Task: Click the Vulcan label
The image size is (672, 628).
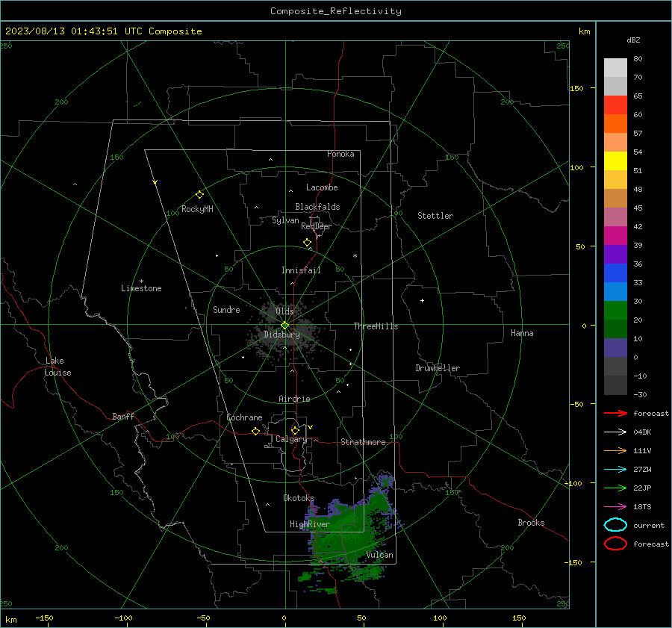Action: 379,555
